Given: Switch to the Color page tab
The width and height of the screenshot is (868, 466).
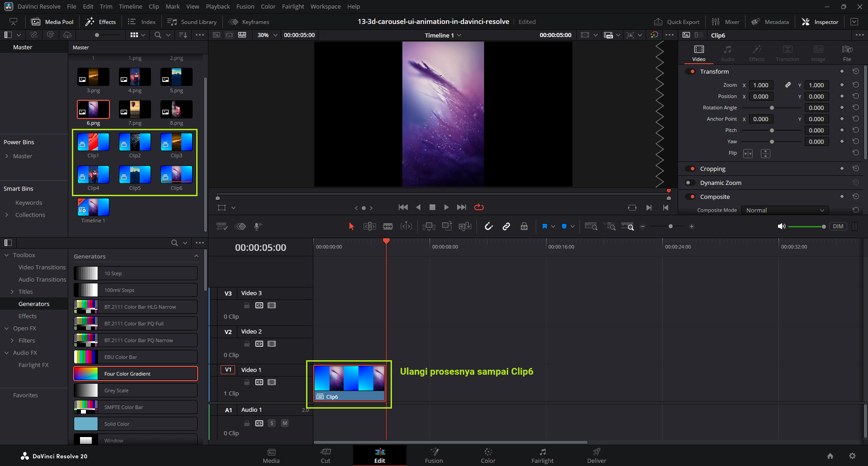Looking at the screenshot, I should point(488,456).
